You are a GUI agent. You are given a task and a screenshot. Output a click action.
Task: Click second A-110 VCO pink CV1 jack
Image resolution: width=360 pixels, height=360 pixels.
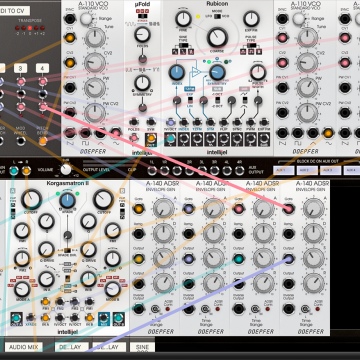click(282, 38)
